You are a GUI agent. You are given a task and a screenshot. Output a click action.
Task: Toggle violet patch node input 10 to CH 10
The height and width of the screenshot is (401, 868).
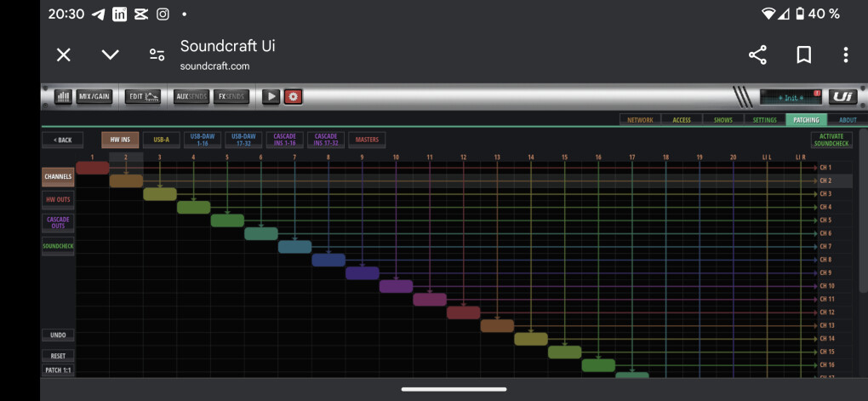click(x=397, y=286)
